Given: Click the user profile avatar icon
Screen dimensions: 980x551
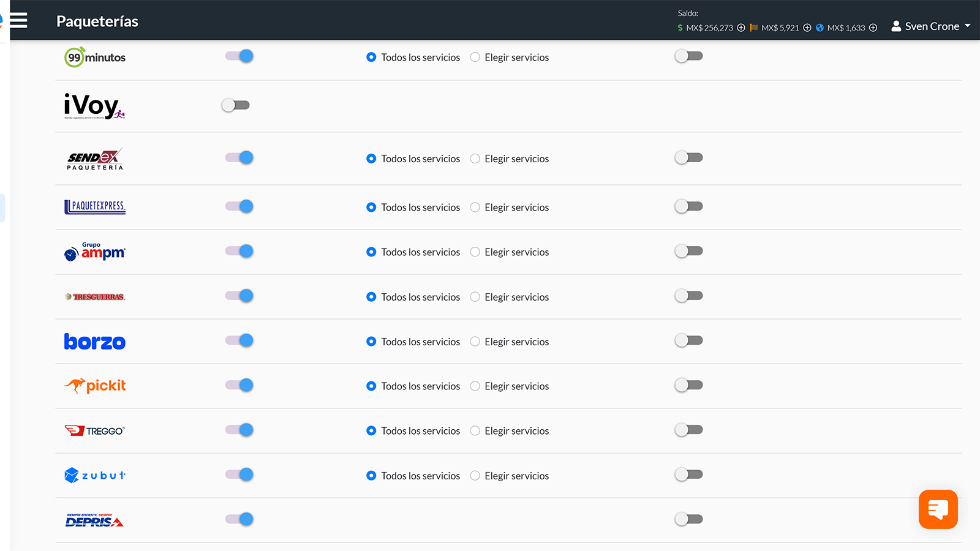Looking at the screenshot, I should pyautogui.click(x=896, y=26).
